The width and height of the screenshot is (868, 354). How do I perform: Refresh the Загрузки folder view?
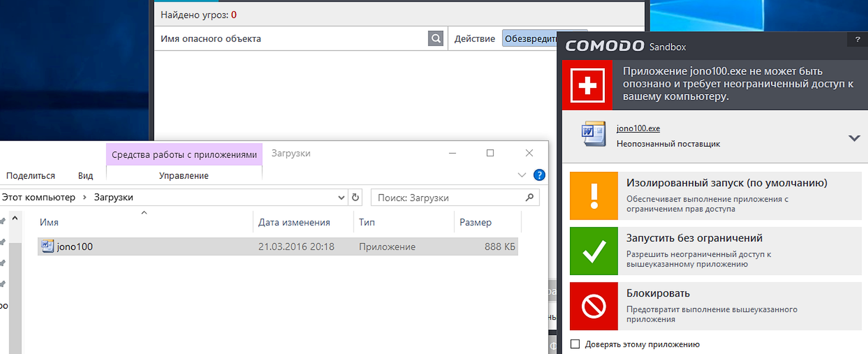click(x=355, y=197)
